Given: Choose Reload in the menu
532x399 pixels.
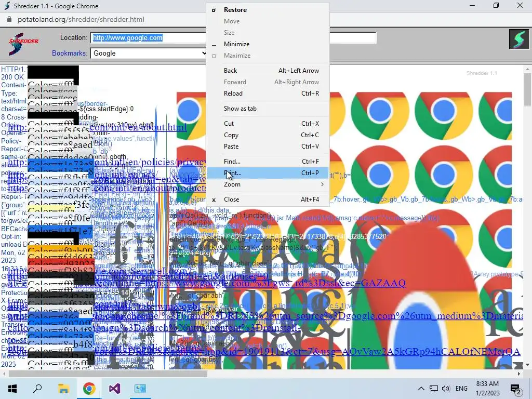Looking at the screenshot, I should point(268,94).
